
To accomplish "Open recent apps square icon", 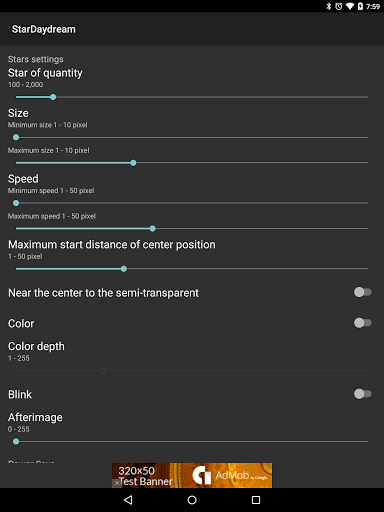I will click(256, 500).
